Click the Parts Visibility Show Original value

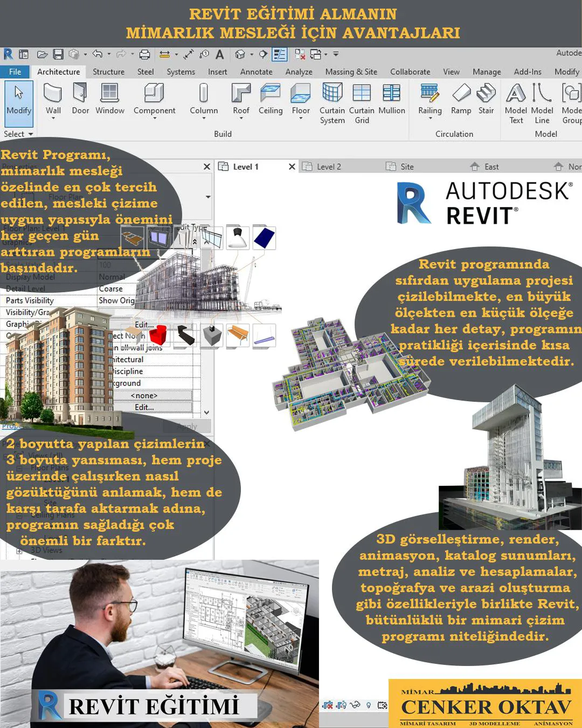point(116,301)
